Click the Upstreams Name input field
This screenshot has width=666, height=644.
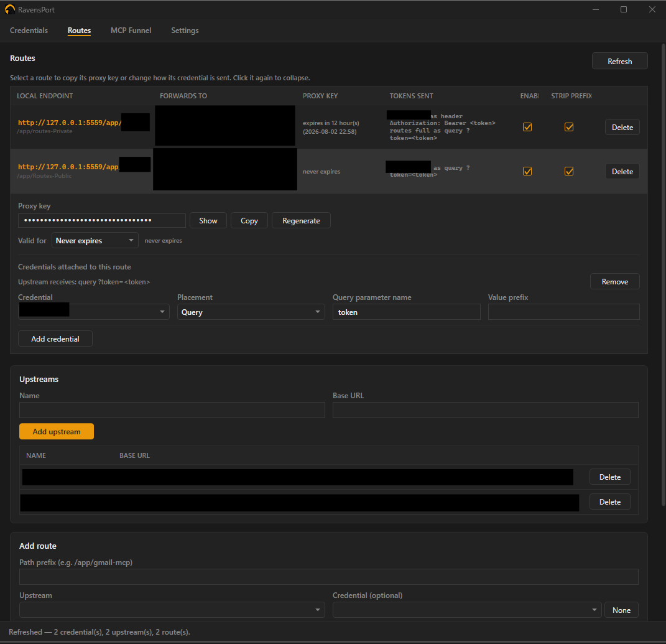pyautogui.click(x=172, y=410)
